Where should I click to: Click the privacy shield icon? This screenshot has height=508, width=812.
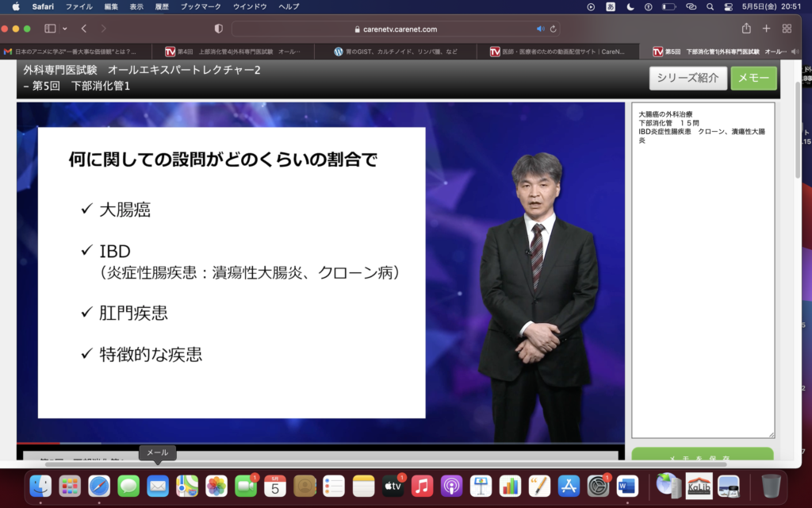coord(219,29)
